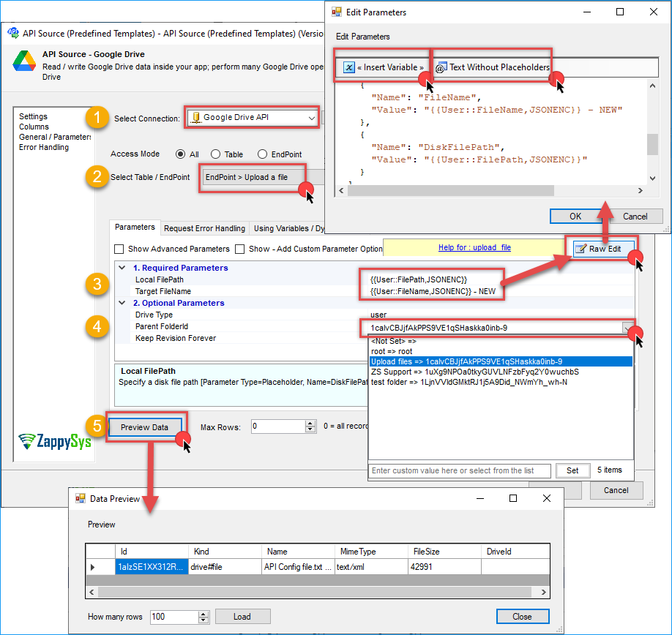The image size is (672, 635).
Task: Click the Max Rows input field
Action: (279, 427)
